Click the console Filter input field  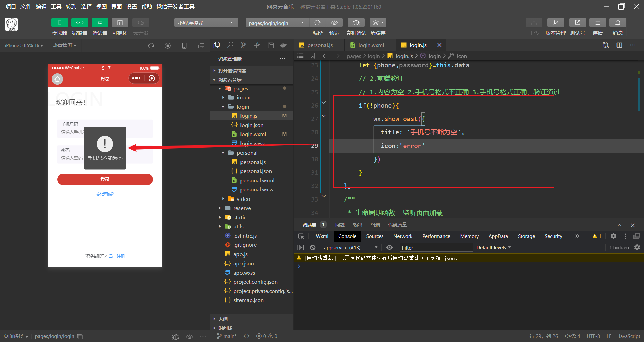[436, 248]
